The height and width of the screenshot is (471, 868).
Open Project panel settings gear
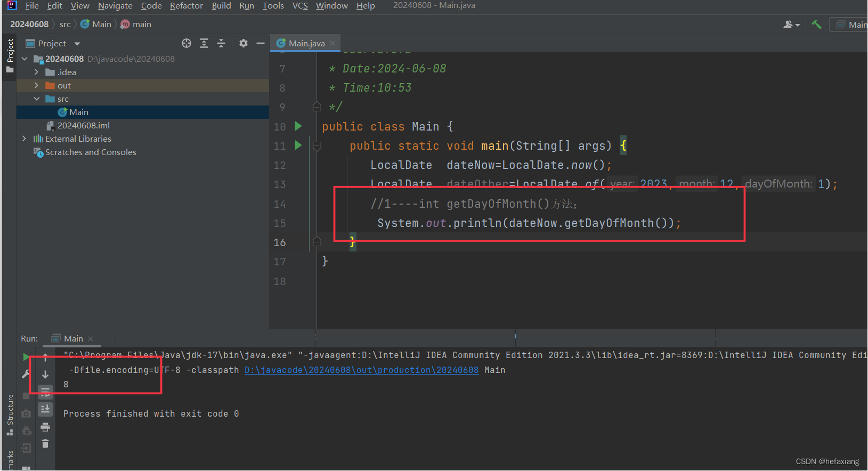click(x=244, y=44)
